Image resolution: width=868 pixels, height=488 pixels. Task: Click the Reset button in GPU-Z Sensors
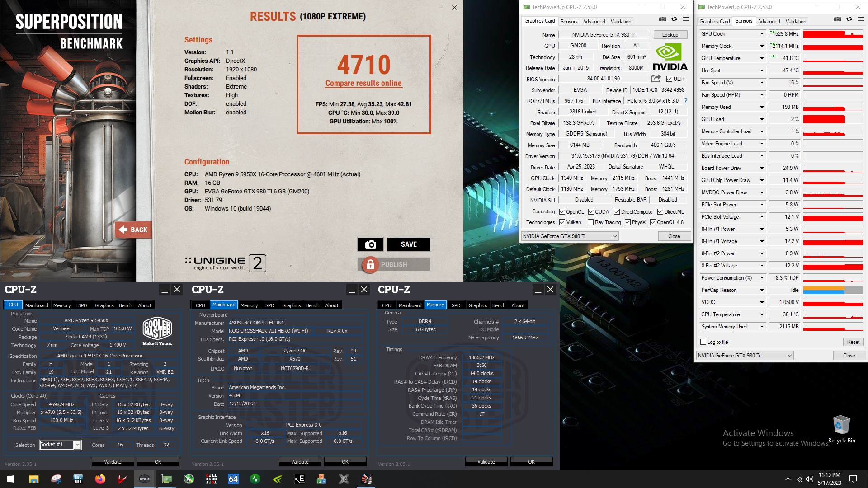click(x=853, y=342)
